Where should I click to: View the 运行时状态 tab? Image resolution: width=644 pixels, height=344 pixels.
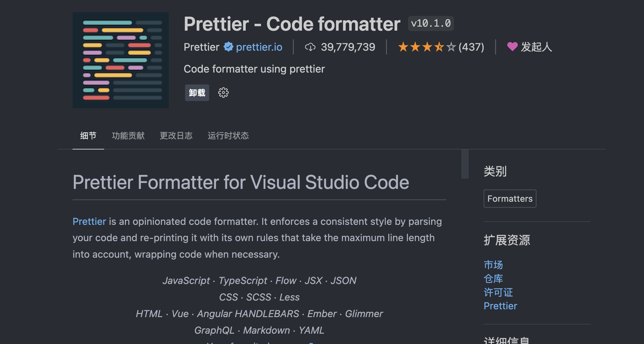tap(228, 136)
